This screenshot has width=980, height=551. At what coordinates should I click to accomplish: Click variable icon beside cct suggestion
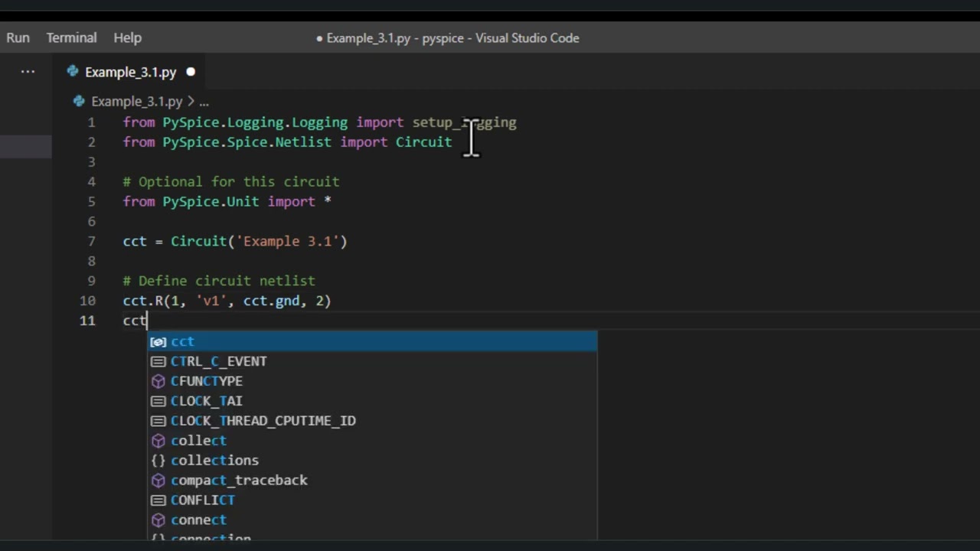pyautogui.click(x=158, y=341)
